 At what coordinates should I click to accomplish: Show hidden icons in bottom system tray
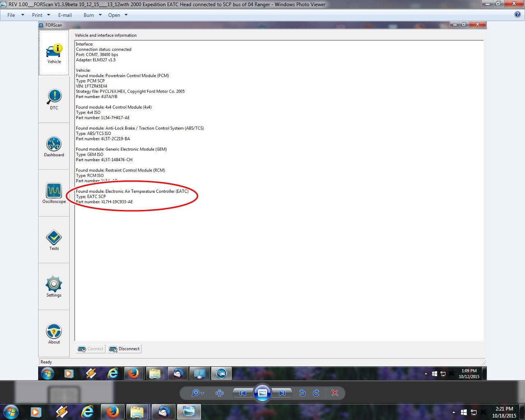point(454,412)
